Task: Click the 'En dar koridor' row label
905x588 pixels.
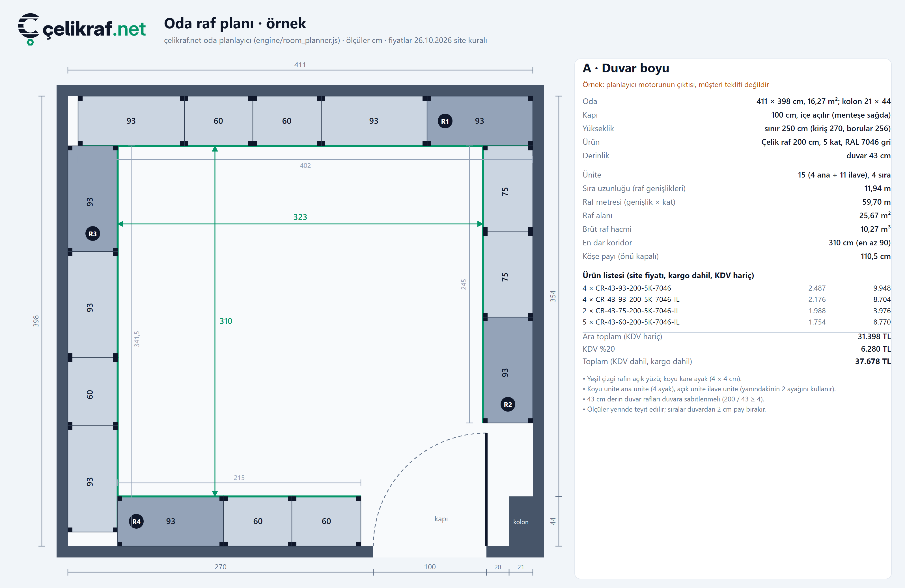Action: 607,243
